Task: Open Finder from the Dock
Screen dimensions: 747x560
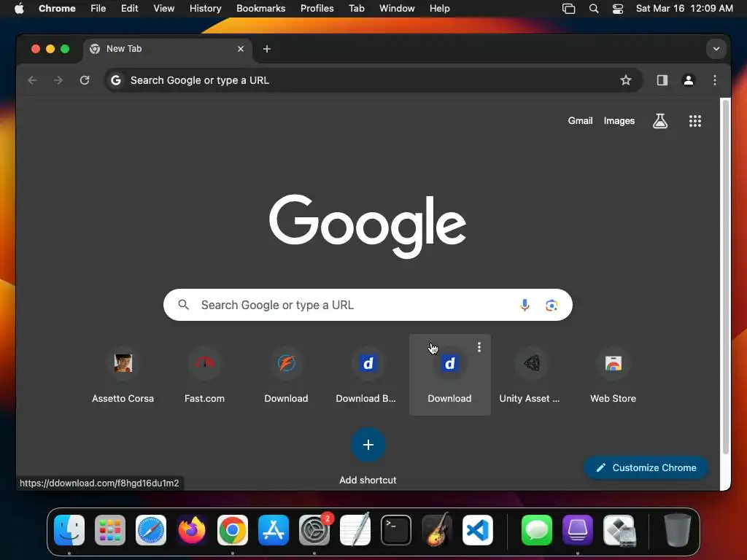Action: [x=69, y=530]
